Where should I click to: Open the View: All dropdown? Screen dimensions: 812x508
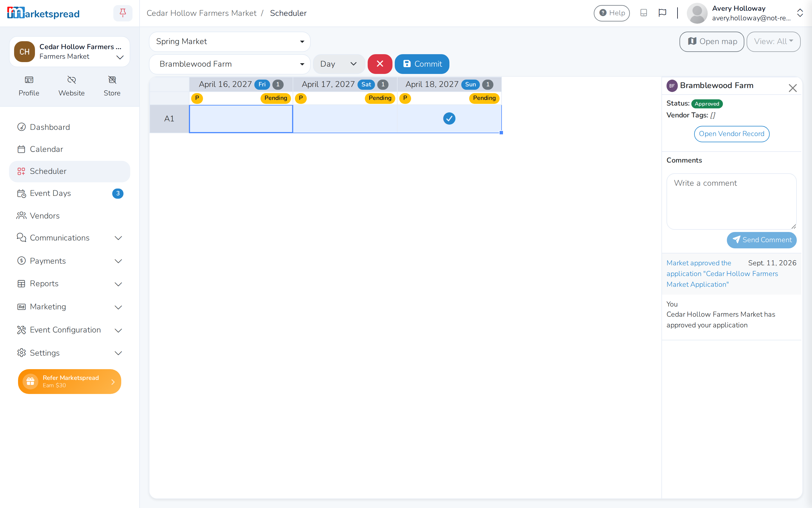[773, 42]
